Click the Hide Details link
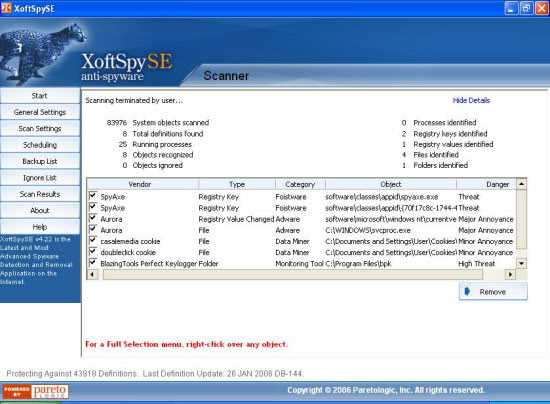 point(471,101)
